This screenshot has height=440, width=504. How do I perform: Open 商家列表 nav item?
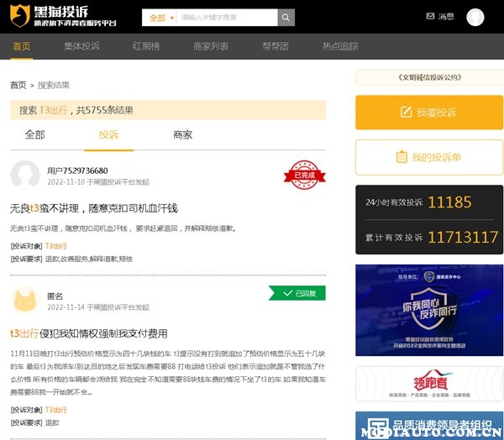[x=211, y=46]
